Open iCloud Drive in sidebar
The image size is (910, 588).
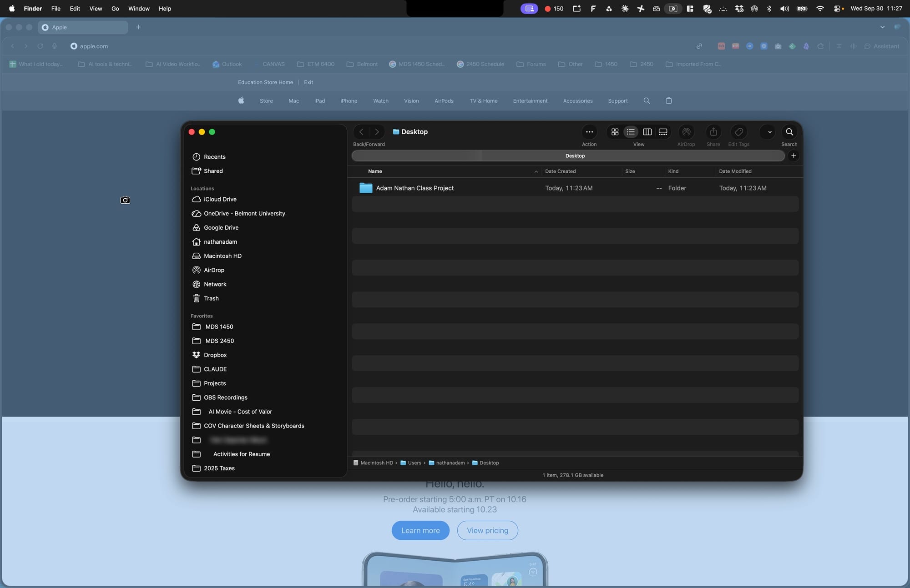coord(220,199)
